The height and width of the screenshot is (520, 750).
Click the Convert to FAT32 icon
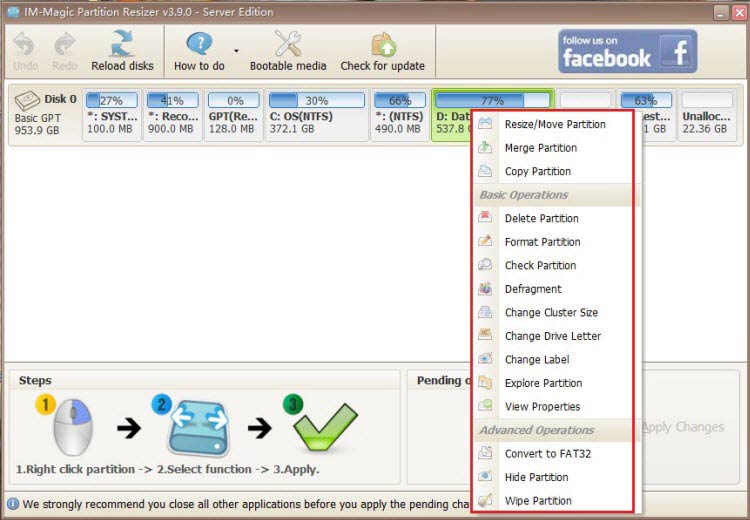click(485, 453)
